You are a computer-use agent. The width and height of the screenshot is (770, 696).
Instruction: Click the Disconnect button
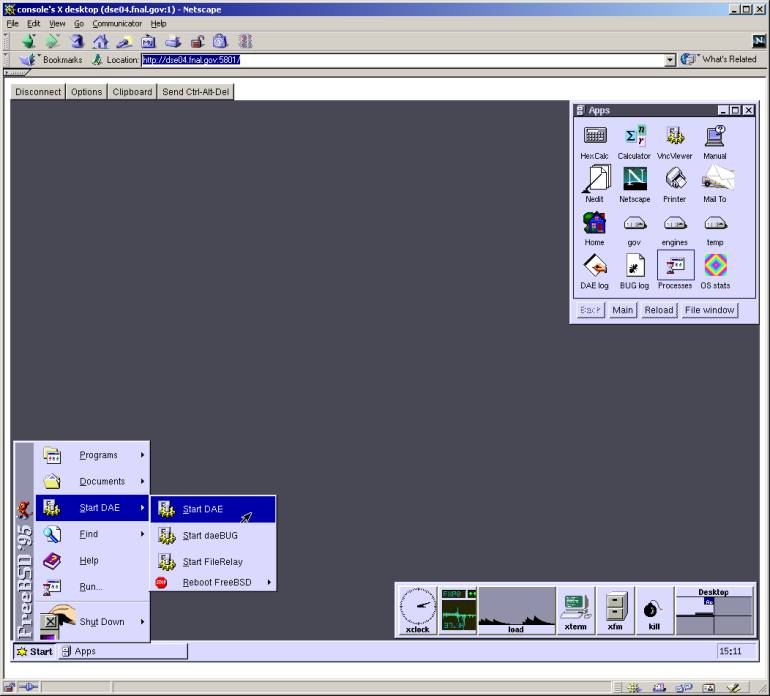pyautogui.click(x=38, y=92)
